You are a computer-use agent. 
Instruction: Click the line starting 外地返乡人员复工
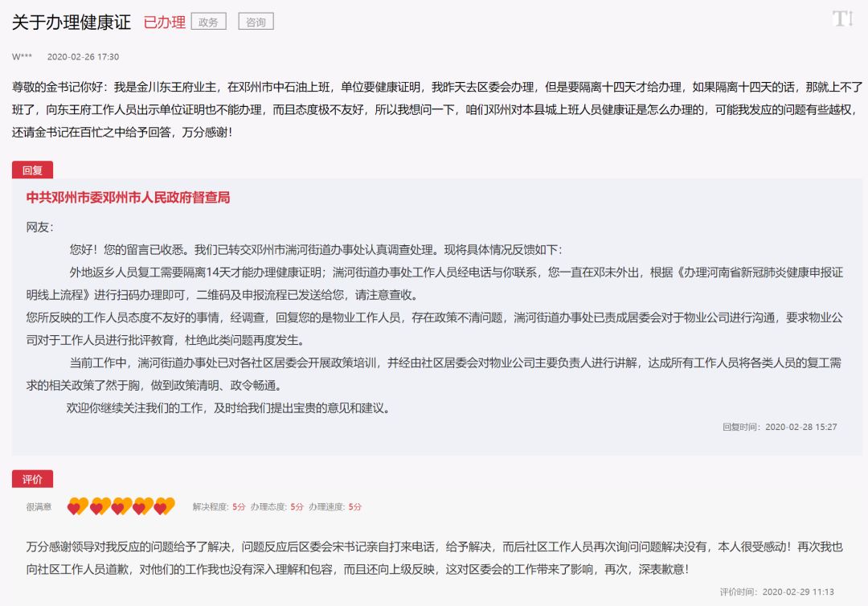(457, 272)
